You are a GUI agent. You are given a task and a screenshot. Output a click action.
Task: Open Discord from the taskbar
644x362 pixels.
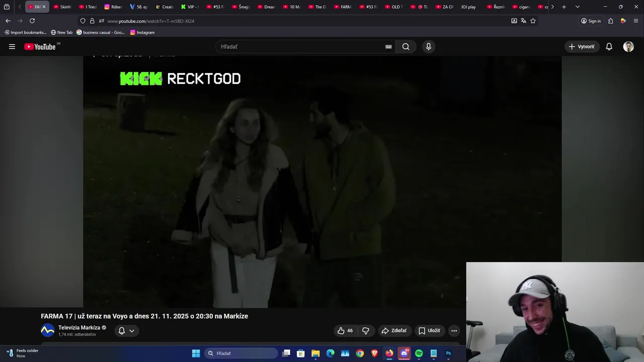[404, 353]
